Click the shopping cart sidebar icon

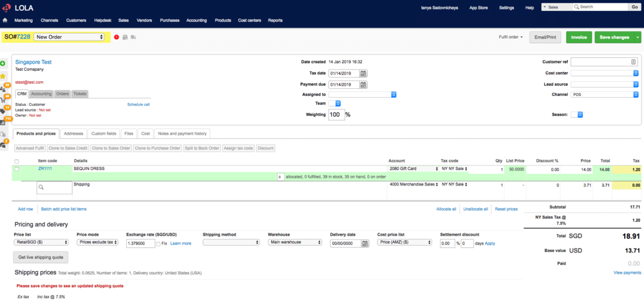3,99
